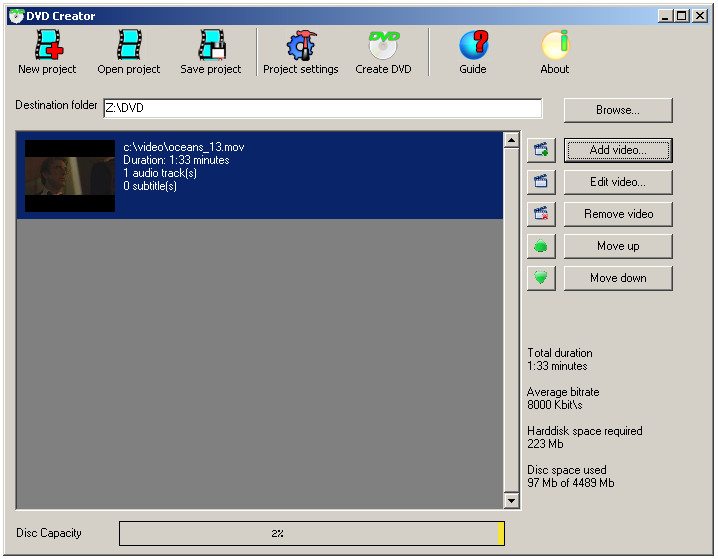Click the video list scroll up arrow
This screenshot has height=559, width=718.
pyautogui.click(x=511, y=140)
